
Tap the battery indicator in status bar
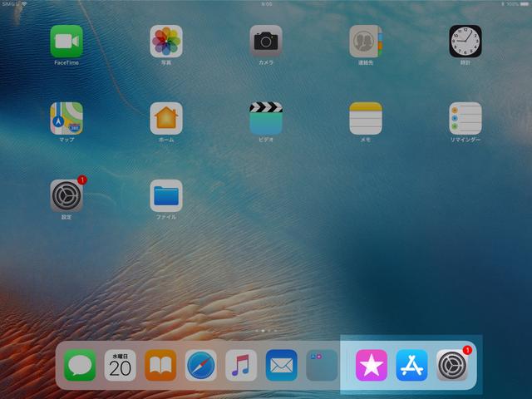[524, 4]
